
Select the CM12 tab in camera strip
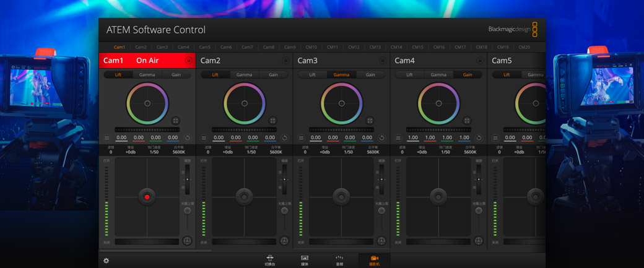click(x=354, y=47)
